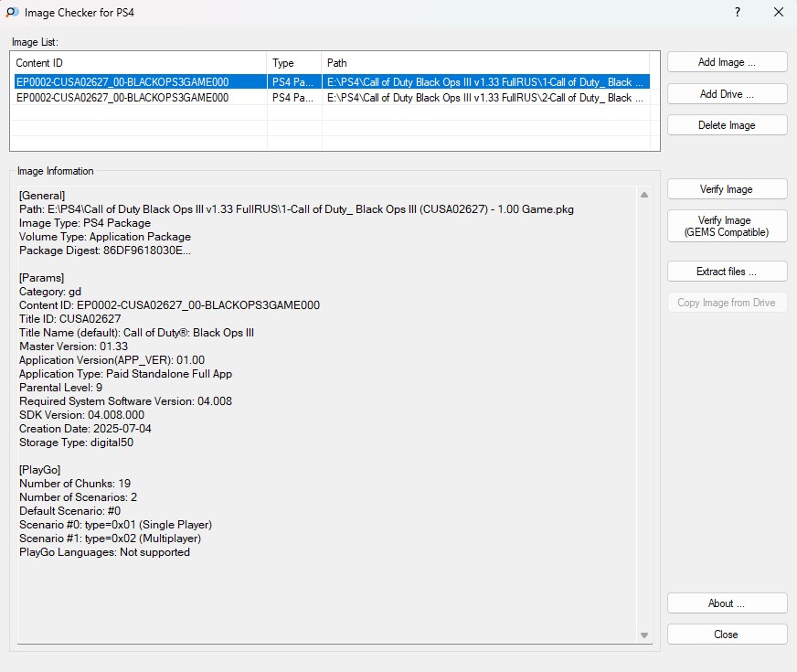Click the Delete Image button
Viewport: 797px width, 672px height.
click(727, 125)
